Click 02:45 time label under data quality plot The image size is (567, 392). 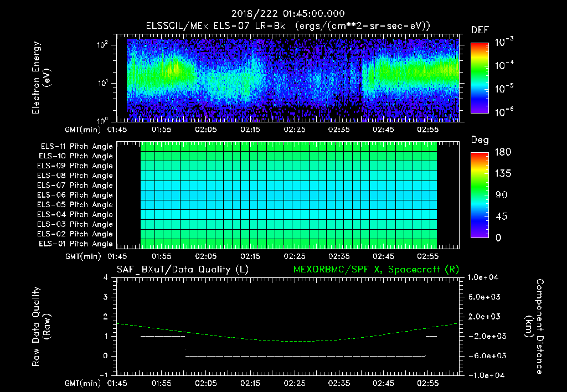point(383,383)
